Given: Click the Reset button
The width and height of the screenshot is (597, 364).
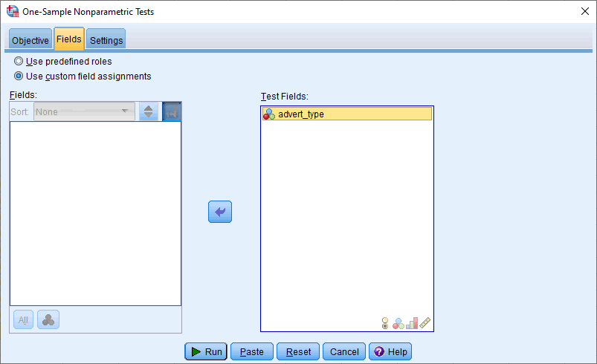Looking at the screenshot, I should (x=298, y=351).
